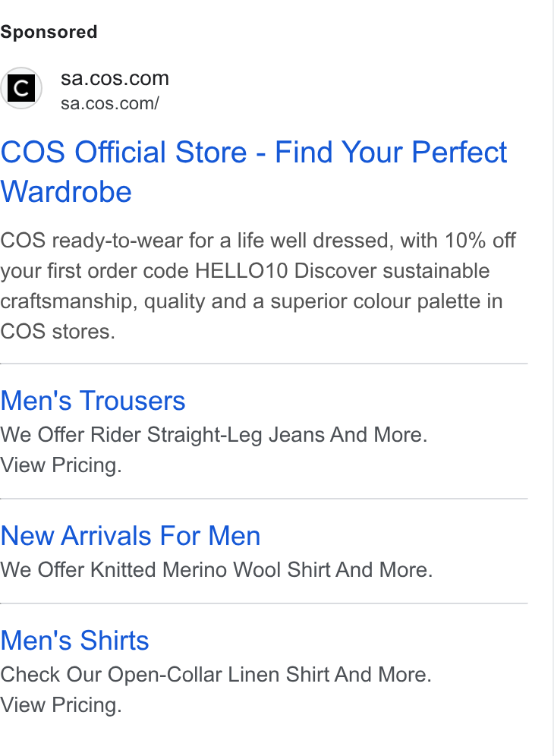Open the Men's Shirts sitelink
This screenshot has height=756, width=554.
coord(74,641)
